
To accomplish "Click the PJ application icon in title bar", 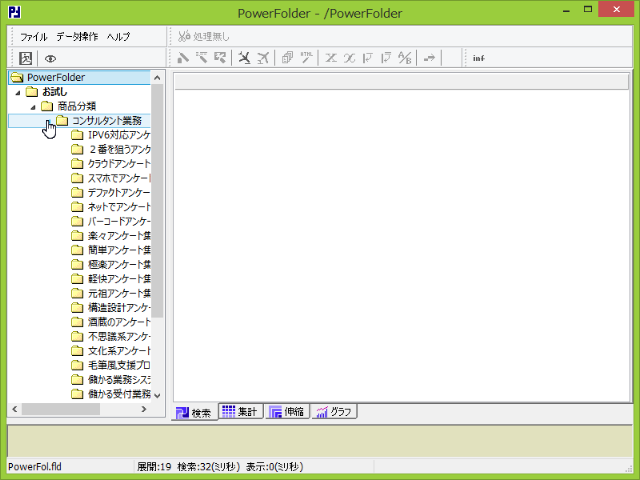I will [15, 12].
